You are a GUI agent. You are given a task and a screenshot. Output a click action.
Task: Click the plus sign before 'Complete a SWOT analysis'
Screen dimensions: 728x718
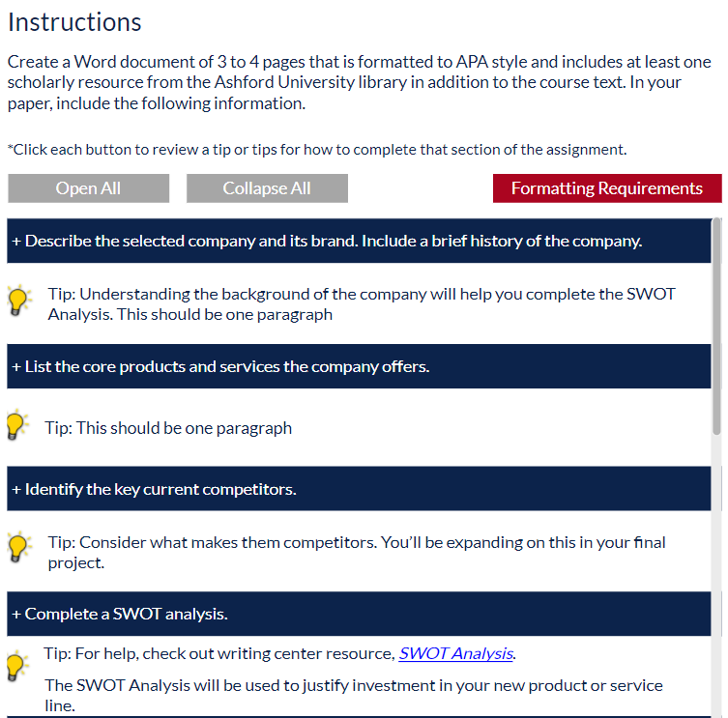pos(16,615)
